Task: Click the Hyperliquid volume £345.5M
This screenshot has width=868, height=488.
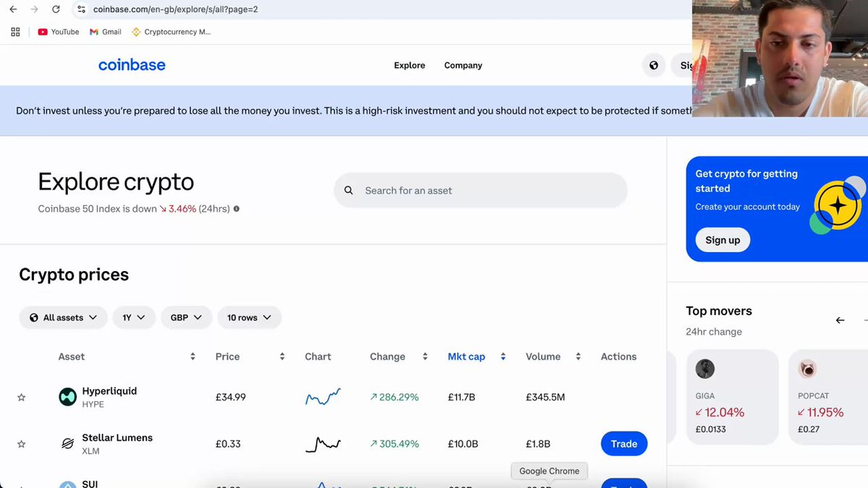Action: (x=545, y=397)
